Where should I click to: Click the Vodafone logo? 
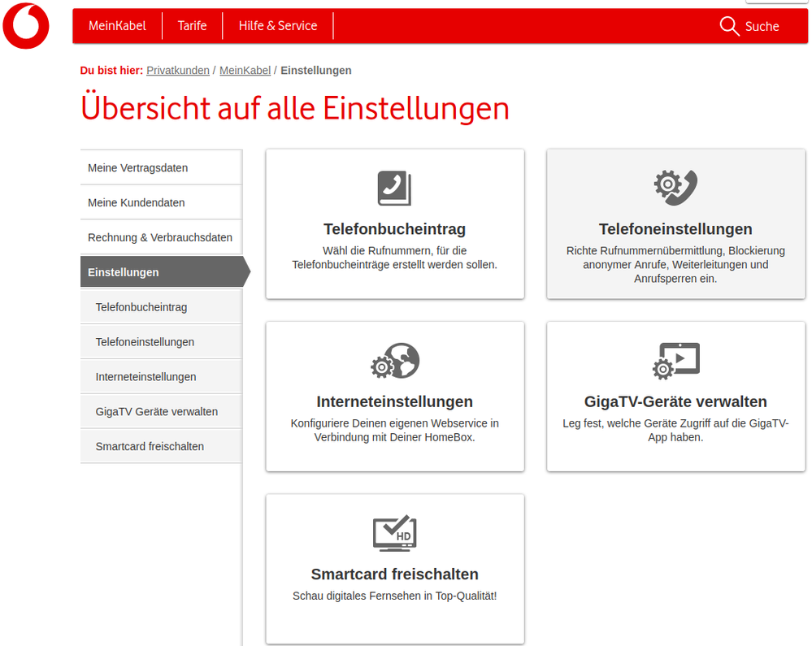[25, 25]
